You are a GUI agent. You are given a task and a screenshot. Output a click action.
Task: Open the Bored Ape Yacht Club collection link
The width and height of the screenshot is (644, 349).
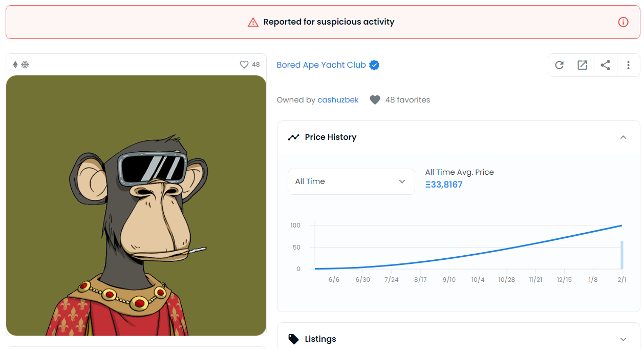tap(321, 65)
